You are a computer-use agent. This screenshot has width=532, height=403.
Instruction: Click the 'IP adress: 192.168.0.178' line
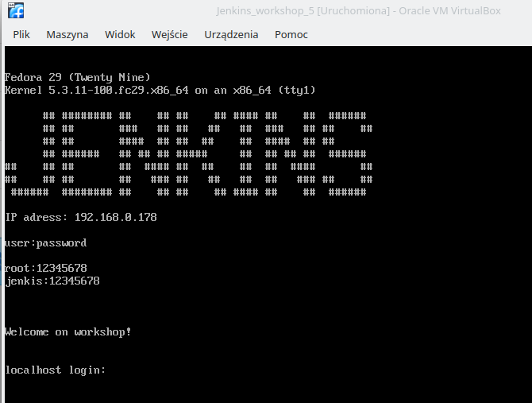[x=81, y=217]
